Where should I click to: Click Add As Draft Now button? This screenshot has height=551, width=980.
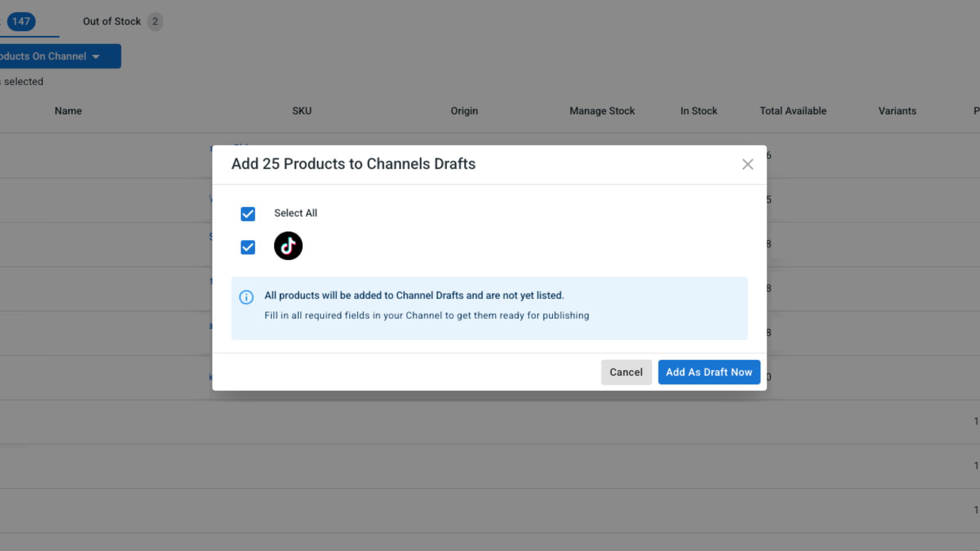[x=708, y=372]
